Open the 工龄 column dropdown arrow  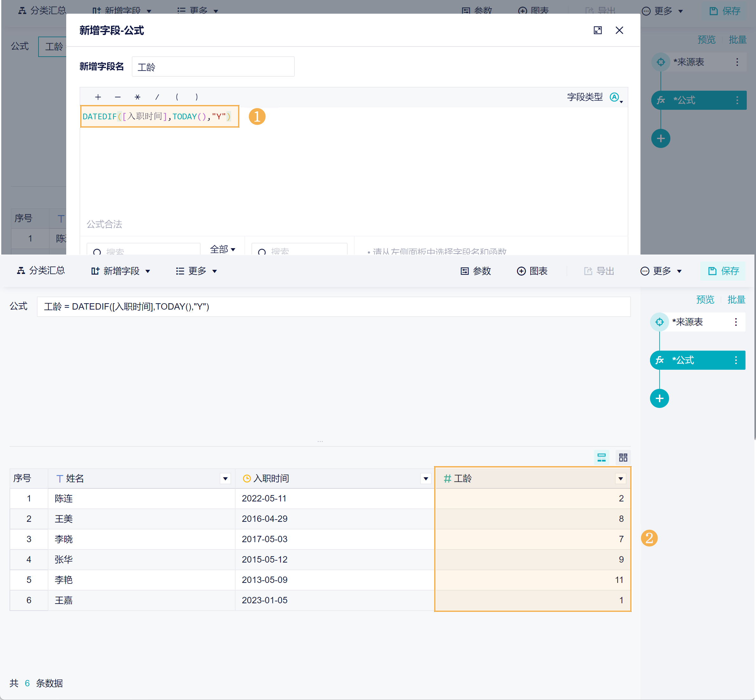point(620,479)
